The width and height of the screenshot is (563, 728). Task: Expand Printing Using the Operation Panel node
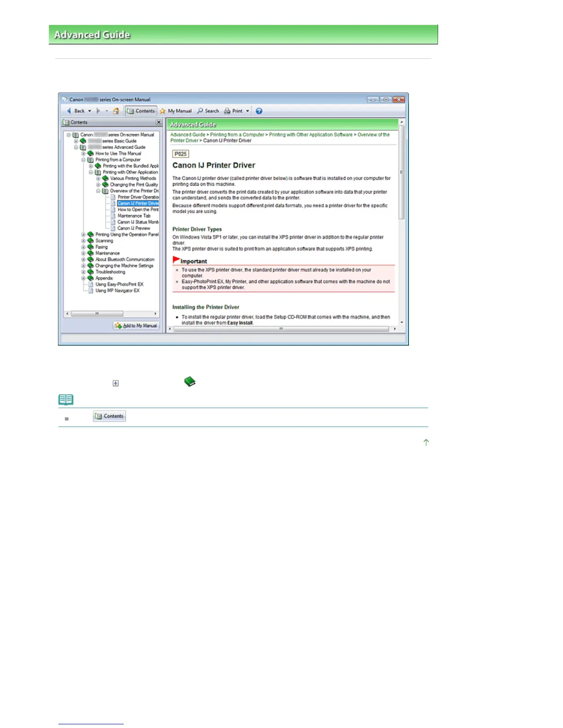tap(83, 234)
